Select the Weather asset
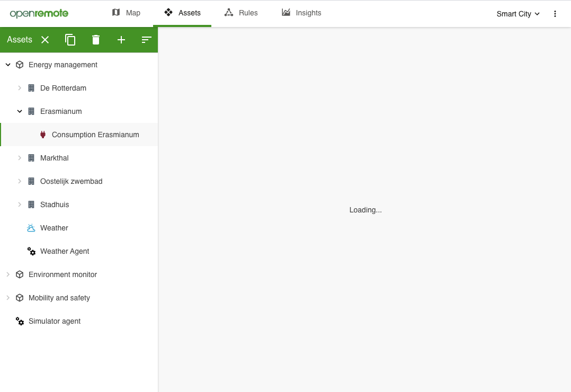Screen dimensions: 571x392 coord(79,228)
